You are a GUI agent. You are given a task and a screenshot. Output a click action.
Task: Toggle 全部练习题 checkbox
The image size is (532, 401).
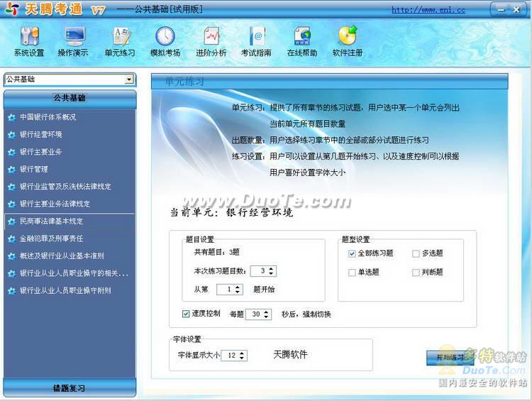[352, 253]
